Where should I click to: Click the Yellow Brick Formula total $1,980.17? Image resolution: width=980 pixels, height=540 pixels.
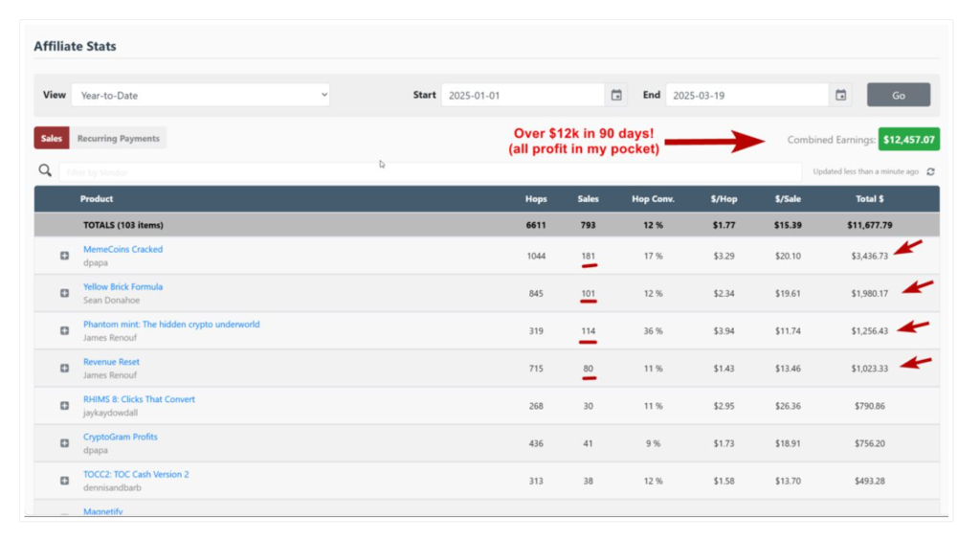[x=869, y=293]
